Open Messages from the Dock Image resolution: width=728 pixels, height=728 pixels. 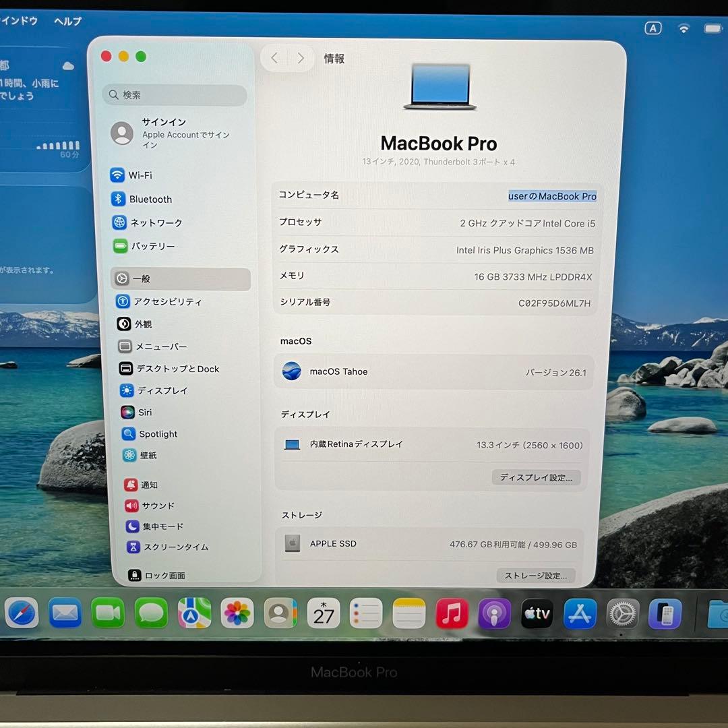(x=152, y=613)
